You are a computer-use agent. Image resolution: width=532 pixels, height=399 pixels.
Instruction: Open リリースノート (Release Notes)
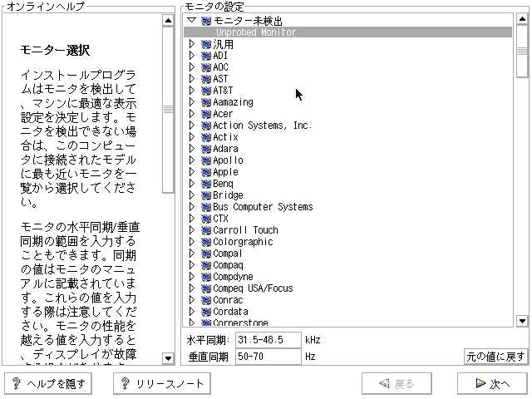pos(162,383)
